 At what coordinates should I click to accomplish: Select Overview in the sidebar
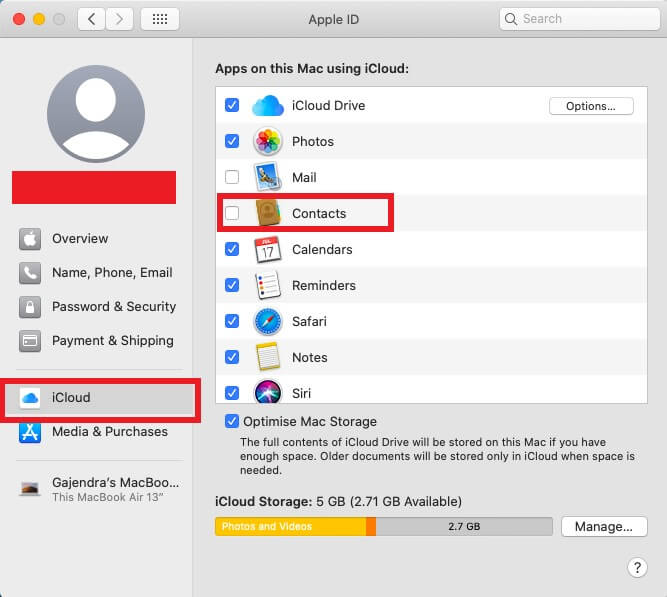click(x=80, y=239)
